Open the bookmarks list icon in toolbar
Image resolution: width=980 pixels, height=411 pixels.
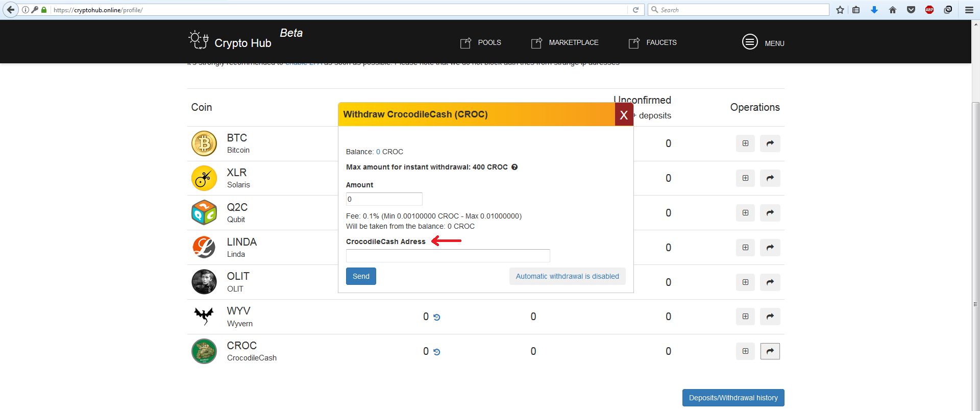pyautogui.click(x=856, y=10)
